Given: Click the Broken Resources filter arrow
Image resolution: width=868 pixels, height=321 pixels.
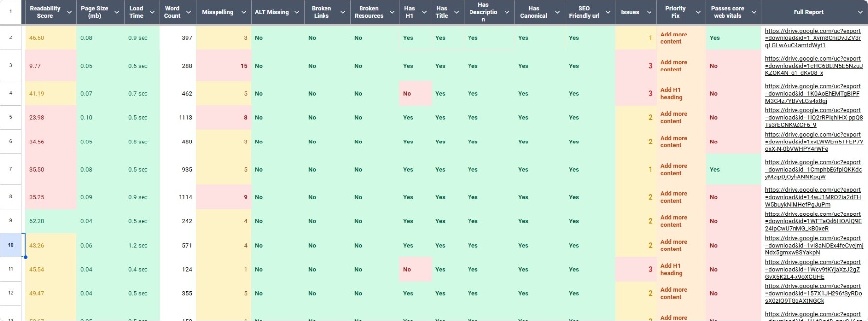Looking at the screenshot, I should (392, 12).
